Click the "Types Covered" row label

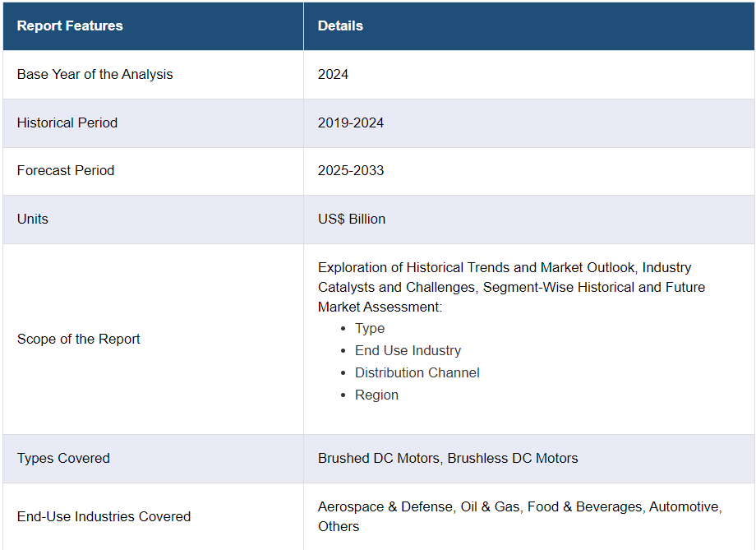click(x=63, y=458)
